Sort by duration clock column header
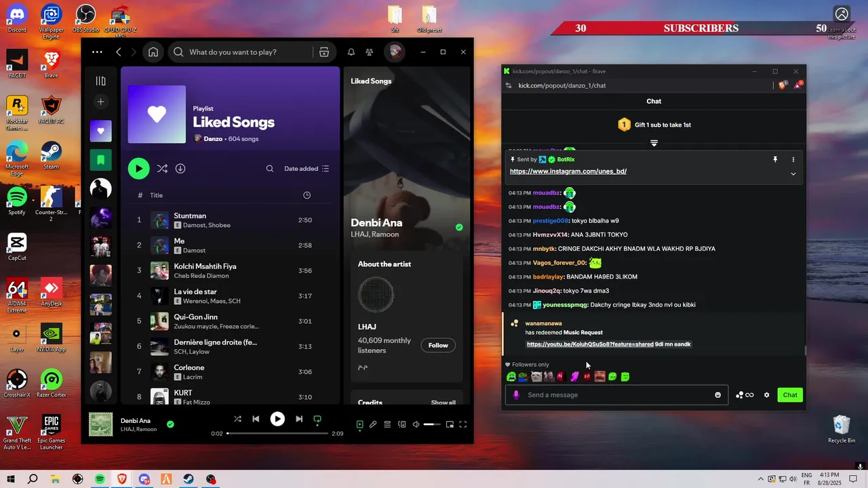The height and width of the screenshot is (488, 868). tap(307, 195)
